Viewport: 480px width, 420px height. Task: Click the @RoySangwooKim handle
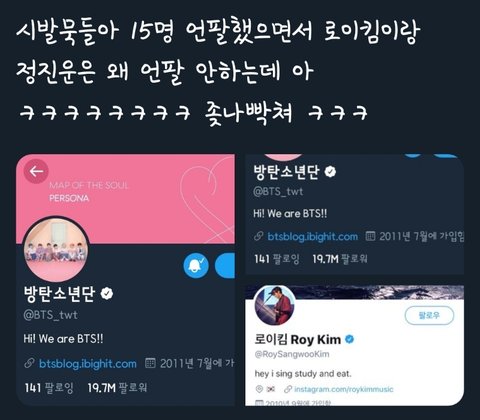click(292, 354)
